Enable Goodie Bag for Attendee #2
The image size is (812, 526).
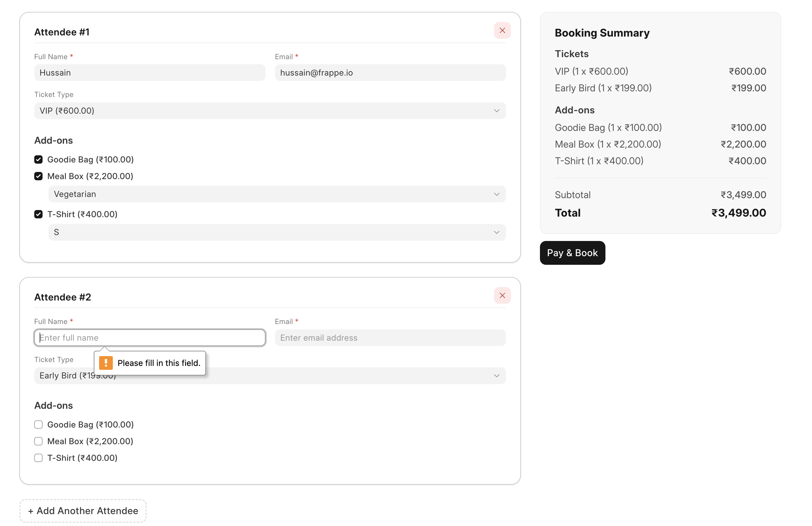point(39,425)
